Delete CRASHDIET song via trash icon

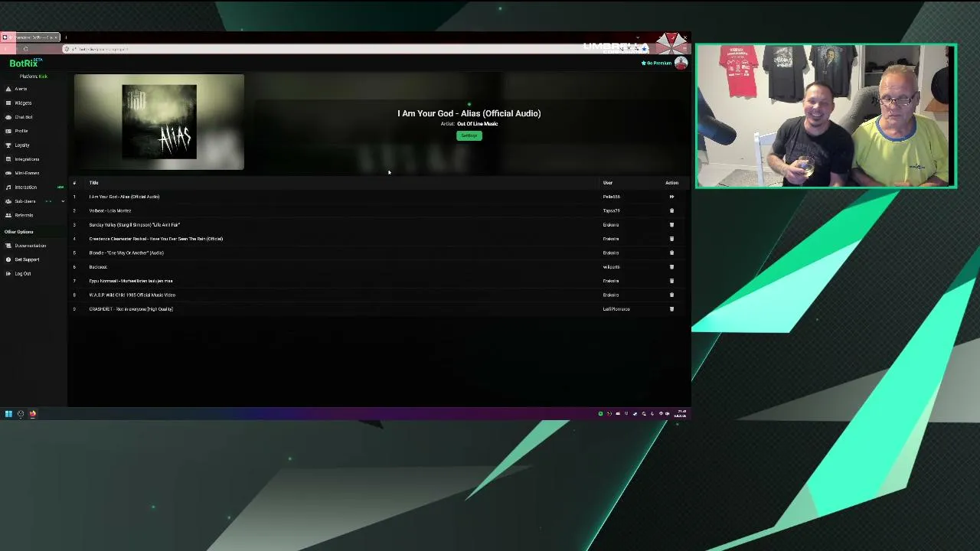pos(671,309)
